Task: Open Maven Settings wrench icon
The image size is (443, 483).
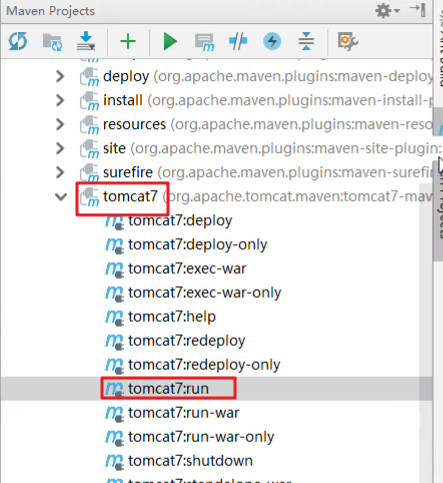Action: point(347,41)
